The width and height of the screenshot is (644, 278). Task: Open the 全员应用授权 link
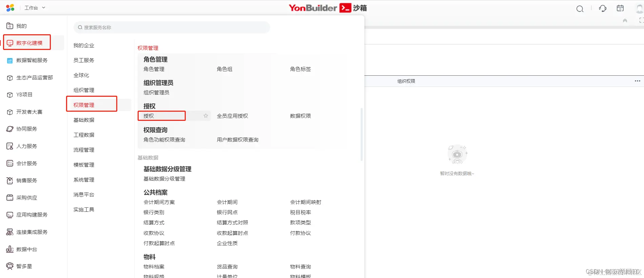pyautogui.click(x=233, y=116)
